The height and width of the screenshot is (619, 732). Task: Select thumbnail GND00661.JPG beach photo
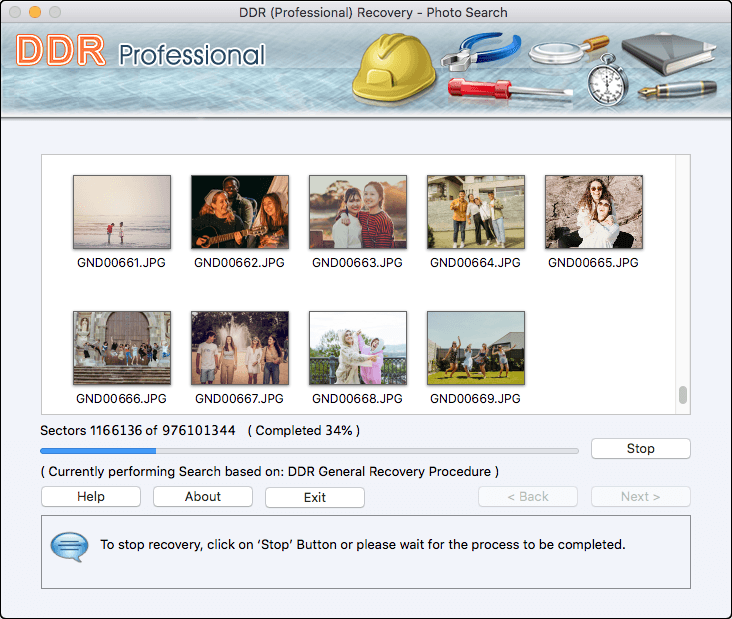(x=122, y=212)
